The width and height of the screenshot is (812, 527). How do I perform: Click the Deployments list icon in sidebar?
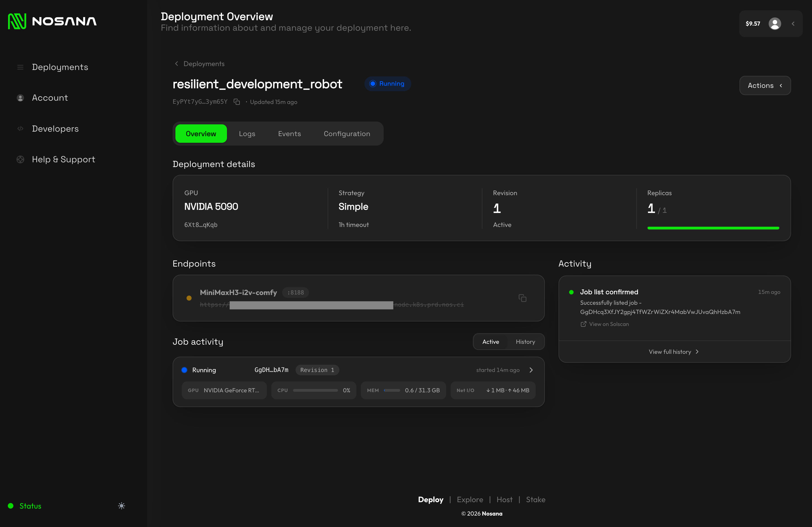coord(20,67)
